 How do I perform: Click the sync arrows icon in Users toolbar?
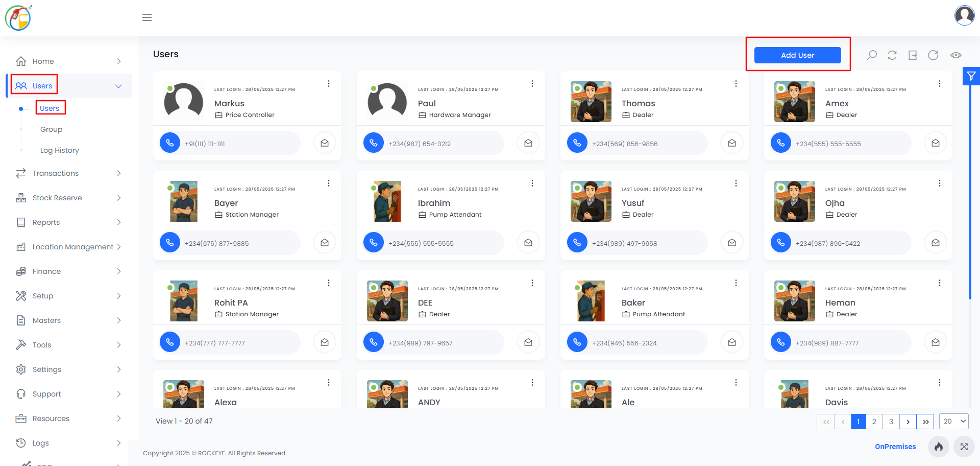(x=892, y=55)
